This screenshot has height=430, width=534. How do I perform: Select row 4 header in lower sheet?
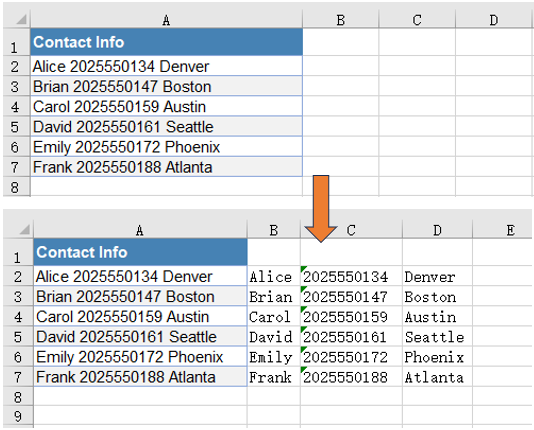[18, 316]
